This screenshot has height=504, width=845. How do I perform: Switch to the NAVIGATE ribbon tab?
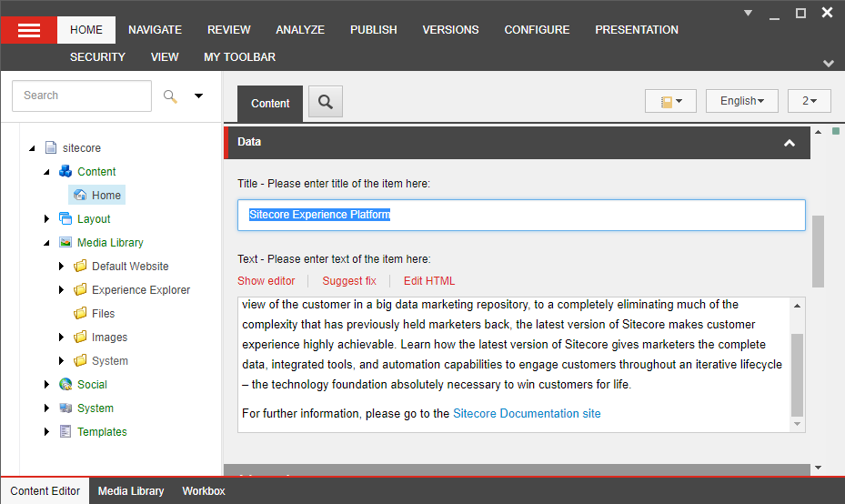(156, 30)
